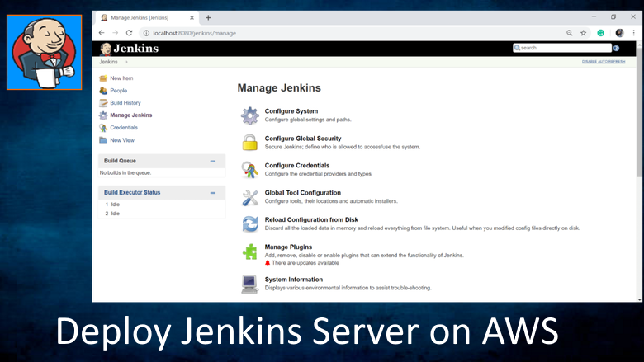Open New View in the sidebar
Screen dimensions: 644x362
[x=122, y=140]
